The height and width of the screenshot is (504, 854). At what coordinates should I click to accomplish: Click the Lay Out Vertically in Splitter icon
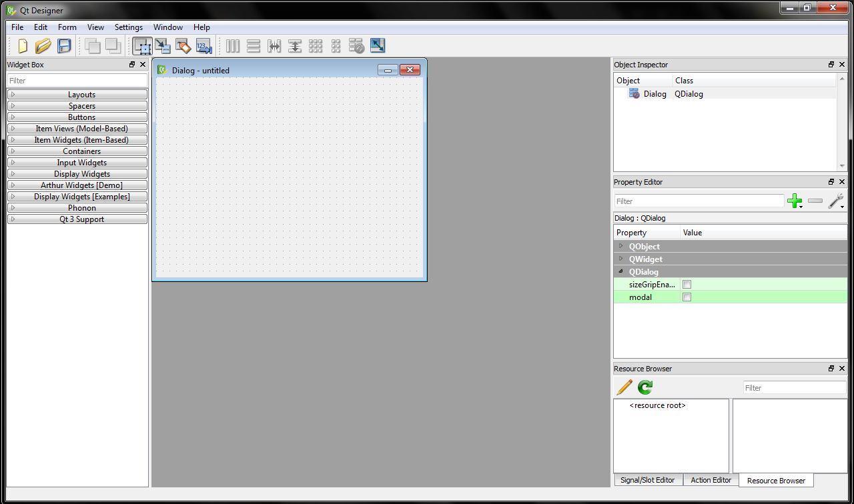[295, 46]
